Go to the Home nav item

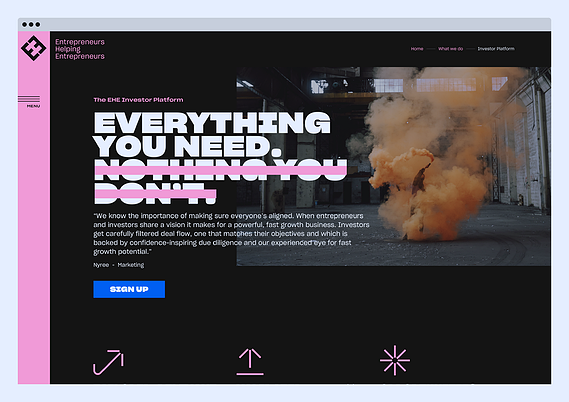coord(417,49)
